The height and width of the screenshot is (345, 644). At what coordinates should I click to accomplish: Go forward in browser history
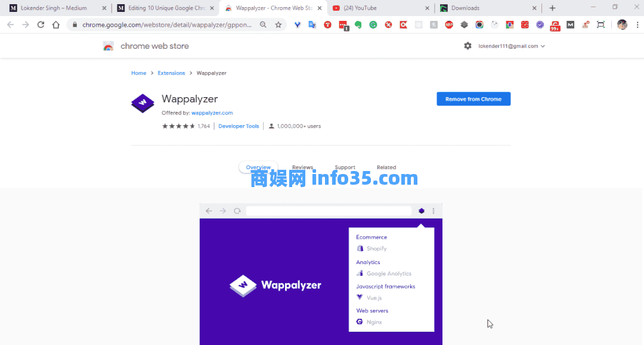[26, 24]
